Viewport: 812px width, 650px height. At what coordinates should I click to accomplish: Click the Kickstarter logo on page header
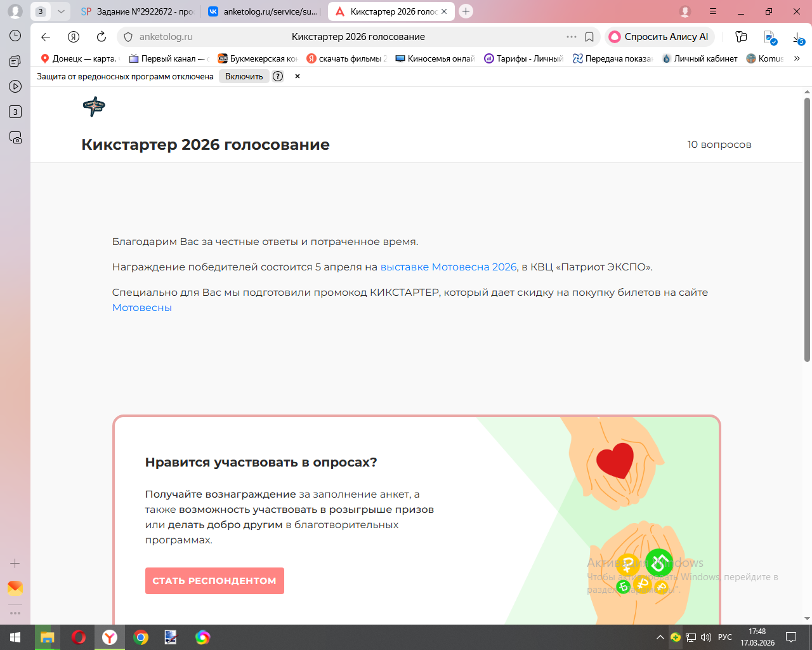pyautogui.click(x=94, y=107)
